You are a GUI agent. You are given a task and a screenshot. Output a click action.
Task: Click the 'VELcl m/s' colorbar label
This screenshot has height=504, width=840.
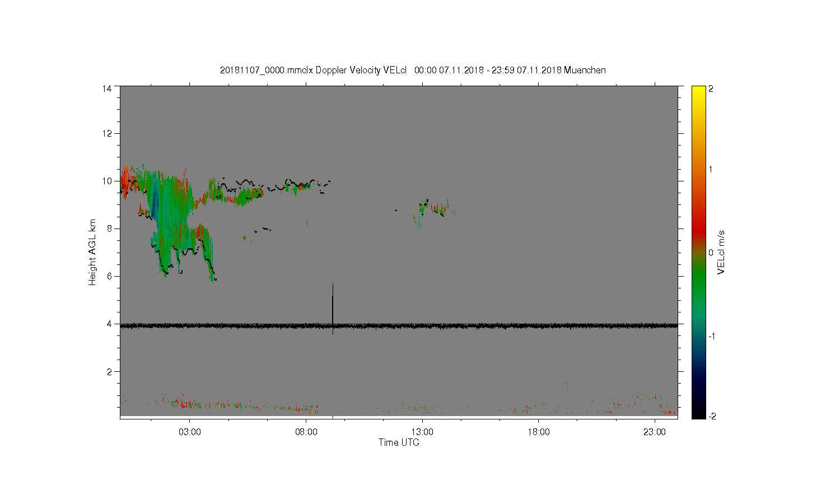tap(721, 252)
